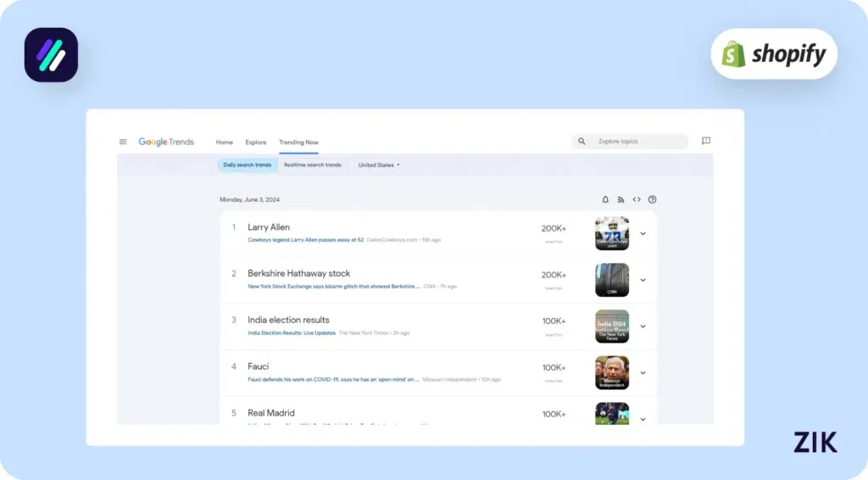Open the India Election Results Live Updates link
Image resolution: width=868 pixels, height=480 pixels.
pyautogui.click(x=292, y=333)
